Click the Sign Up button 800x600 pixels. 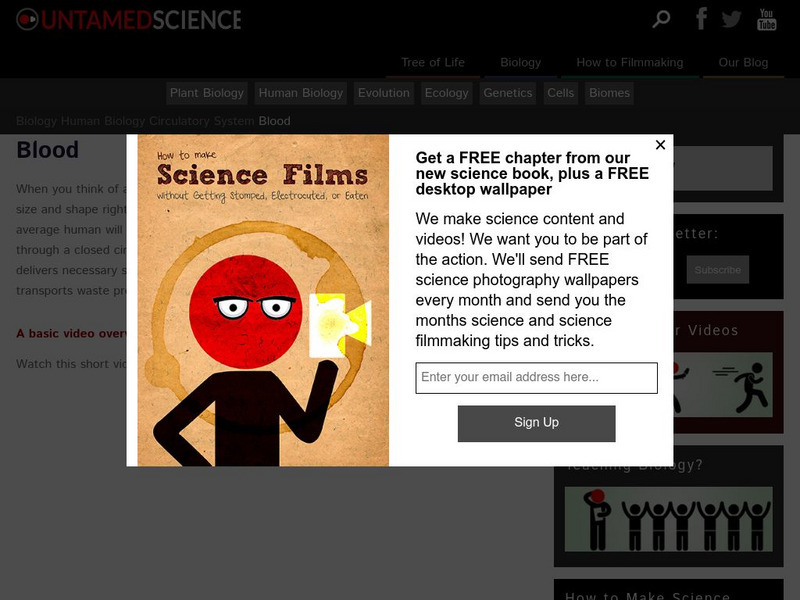[x=536, y=423]
